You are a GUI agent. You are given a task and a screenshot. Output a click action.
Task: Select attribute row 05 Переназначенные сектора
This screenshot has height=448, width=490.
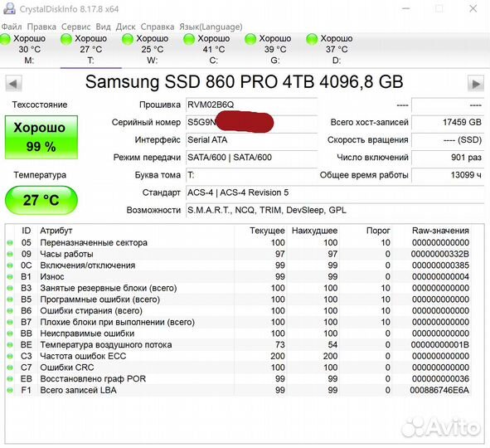239,242
